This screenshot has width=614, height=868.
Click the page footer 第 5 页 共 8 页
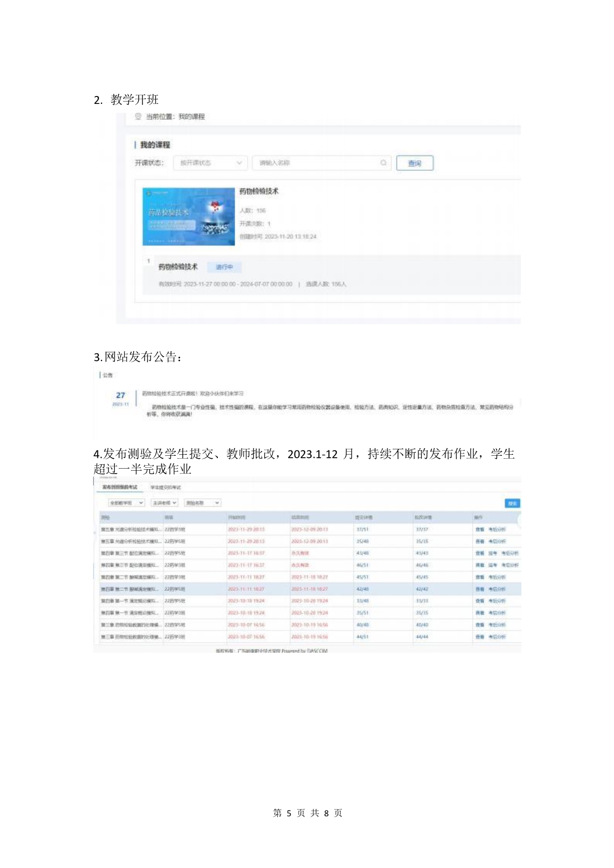coord(307,813)
